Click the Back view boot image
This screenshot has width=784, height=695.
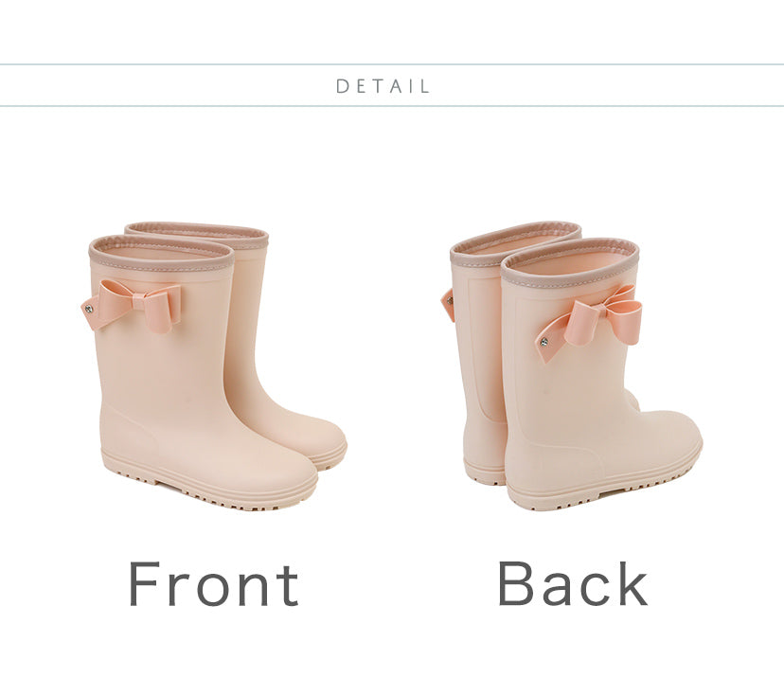click(572, 366)
